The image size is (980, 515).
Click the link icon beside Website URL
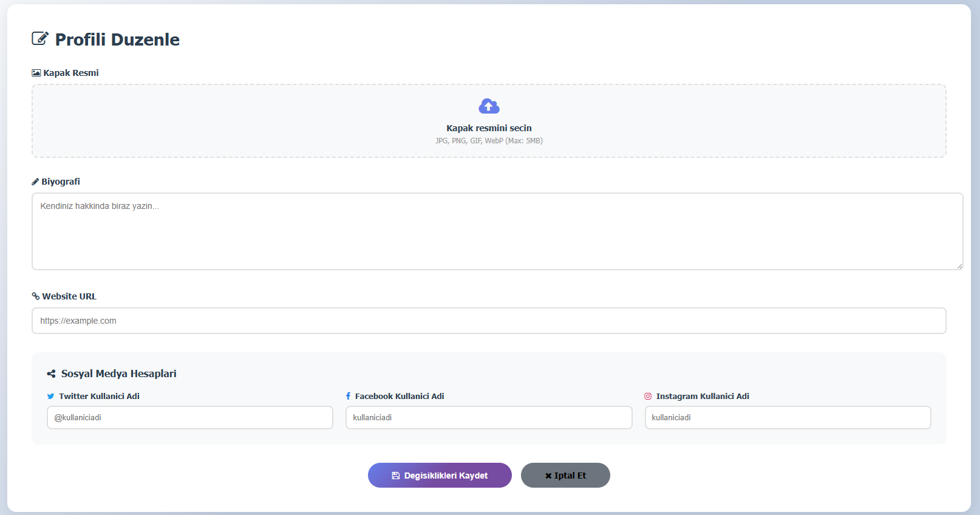36,296
